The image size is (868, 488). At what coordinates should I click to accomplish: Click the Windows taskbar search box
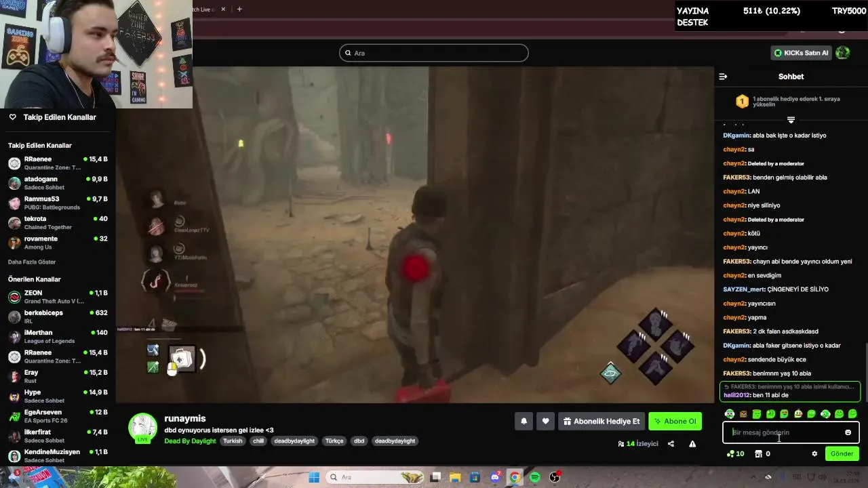click(x=375, y=477)
